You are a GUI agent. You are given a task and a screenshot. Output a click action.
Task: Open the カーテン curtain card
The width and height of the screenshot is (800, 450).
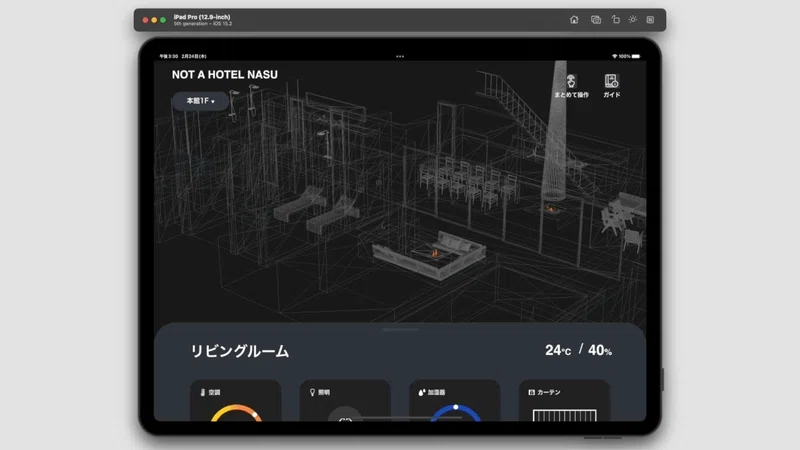tap(564, 401)
